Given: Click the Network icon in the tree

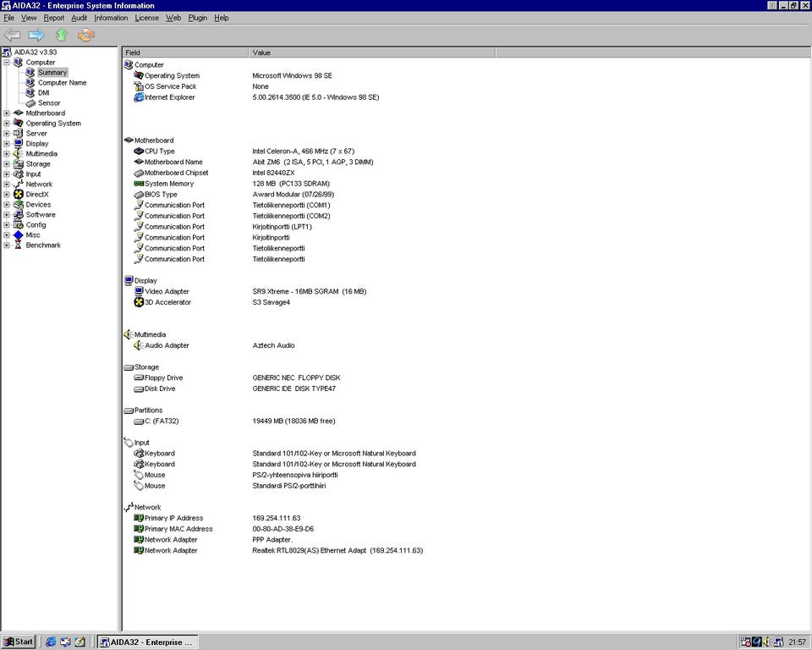Looking at the screenshot, I should click(18, 184).
